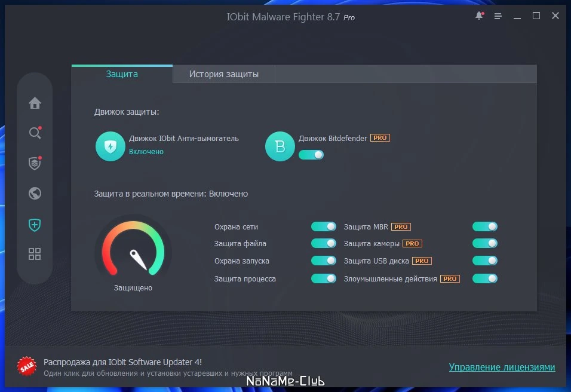Toggle the Защита файла switch
The width and height of the screenshot is (571, 392).
point(323,243)
